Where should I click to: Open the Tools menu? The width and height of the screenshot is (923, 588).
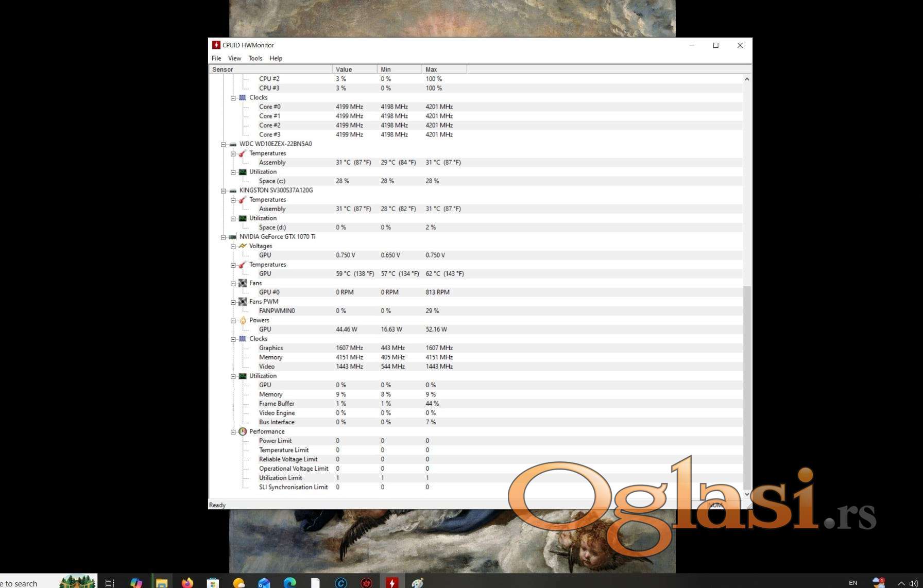point(255,58)
